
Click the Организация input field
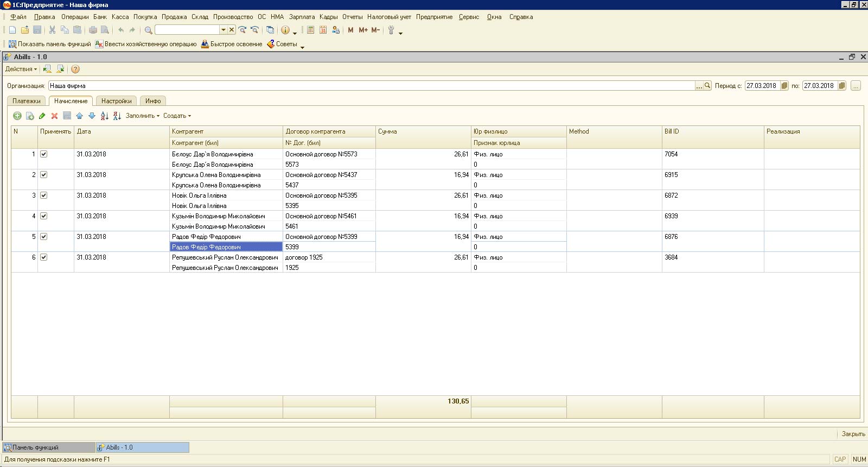coord(372,86)
